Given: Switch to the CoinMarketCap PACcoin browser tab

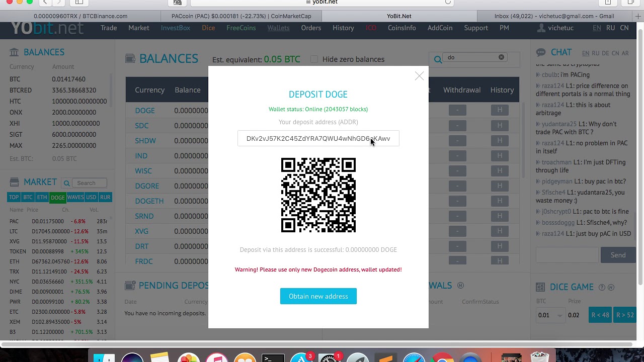Looking at the screenshot, I should [242, 16].
